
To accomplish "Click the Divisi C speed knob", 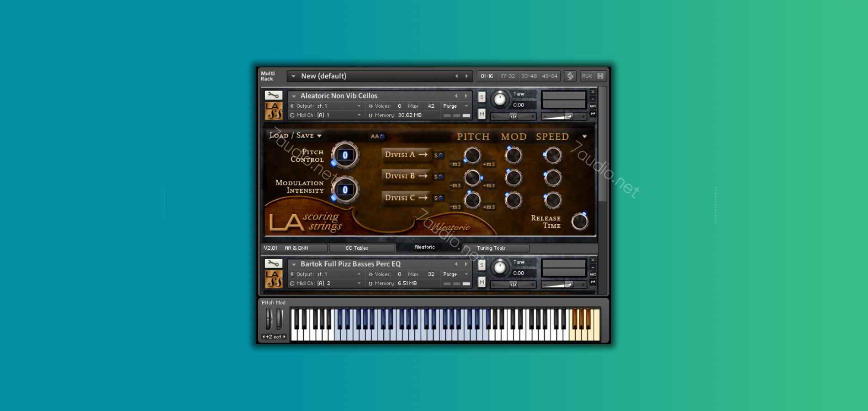I will coord(553,200).
